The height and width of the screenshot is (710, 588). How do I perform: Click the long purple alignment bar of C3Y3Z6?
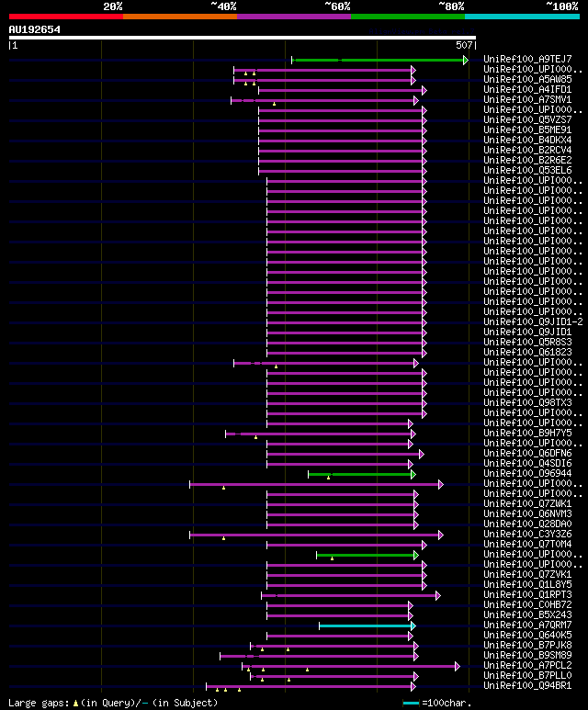pos(316,535)
